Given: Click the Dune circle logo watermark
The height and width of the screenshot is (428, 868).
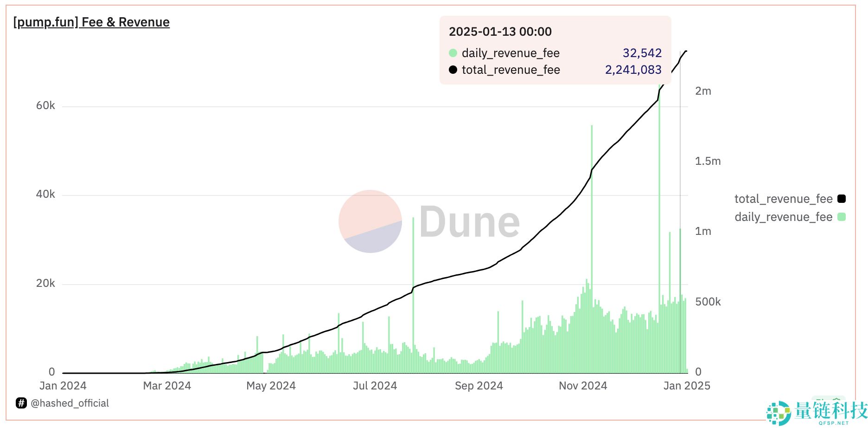Looking at the screenshot, I should pos(370,221).
